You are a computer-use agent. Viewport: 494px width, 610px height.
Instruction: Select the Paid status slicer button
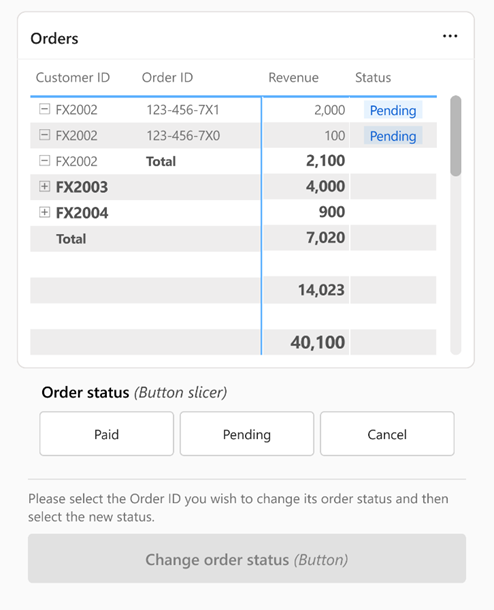coord(107,434)
